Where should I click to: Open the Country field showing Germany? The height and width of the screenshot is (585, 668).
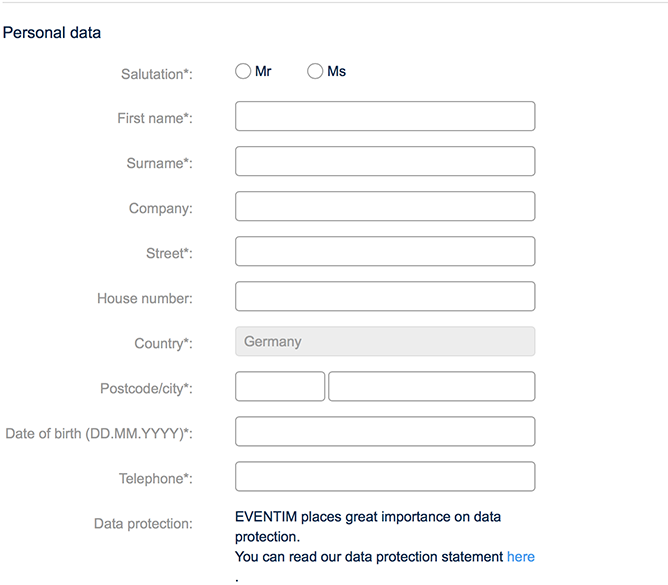pos(385,341)
